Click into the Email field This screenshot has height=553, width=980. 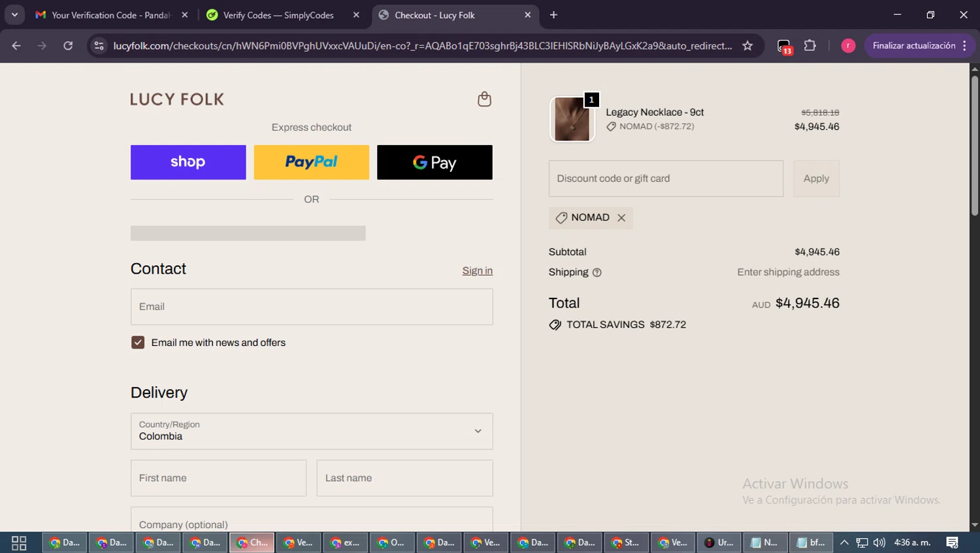(x=312, y=307)
